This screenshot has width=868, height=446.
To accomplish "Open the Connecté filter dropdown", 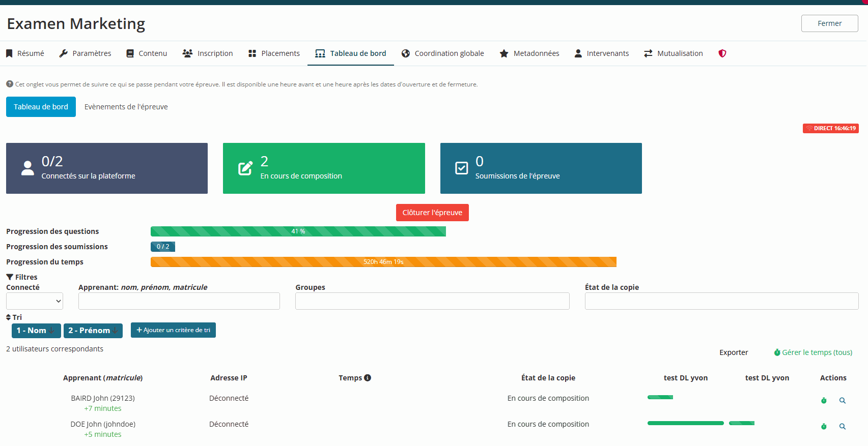I will pos(35,301).
